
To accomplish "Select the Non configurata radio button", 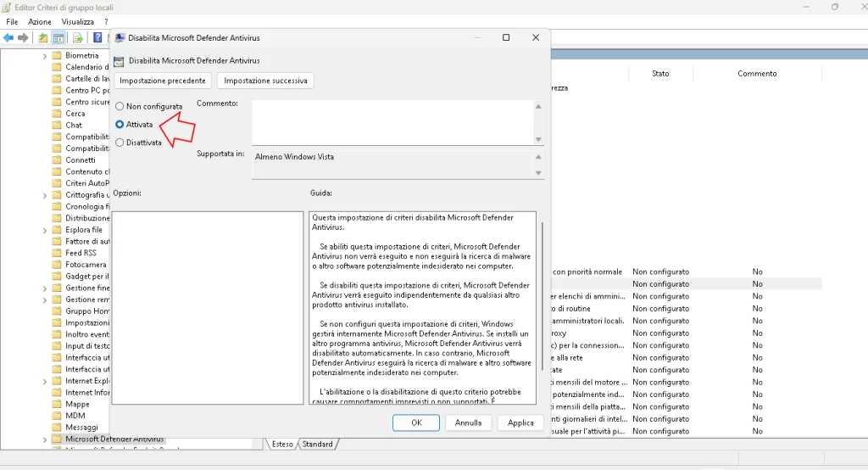I will point(120,106).
